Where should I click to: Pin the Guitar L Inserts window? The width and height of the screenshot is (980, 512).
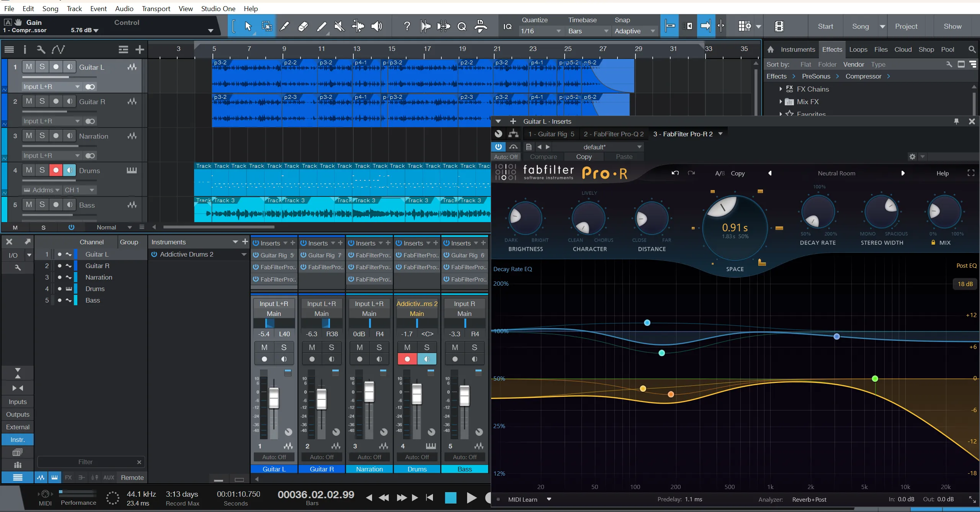click(x=956, y=121)
